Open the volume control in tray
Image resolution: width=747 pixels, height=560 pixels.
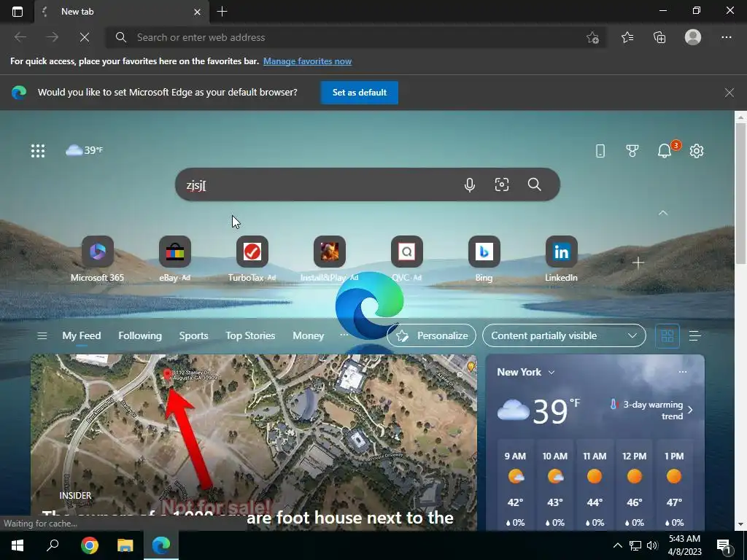tap(652, 545)
